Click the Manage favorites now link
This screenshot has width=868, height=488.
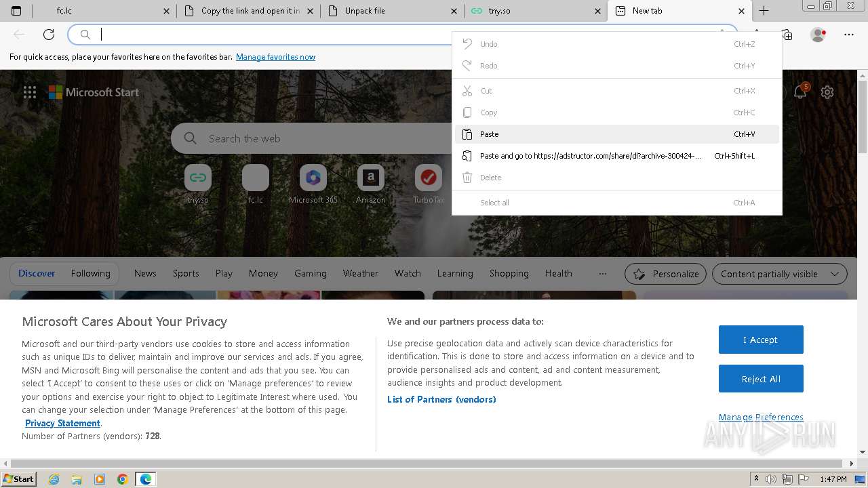[x=275, y=57]
